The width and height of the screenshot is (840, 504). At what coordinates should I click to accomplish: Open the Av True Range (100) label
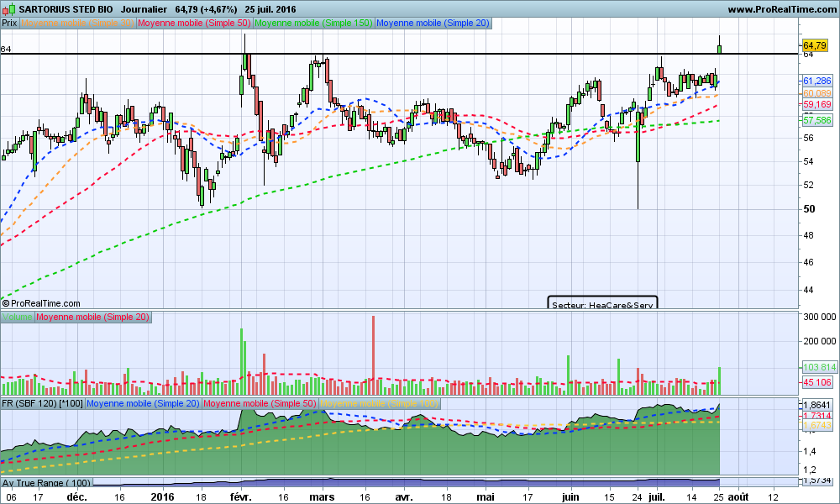[46, 482]
